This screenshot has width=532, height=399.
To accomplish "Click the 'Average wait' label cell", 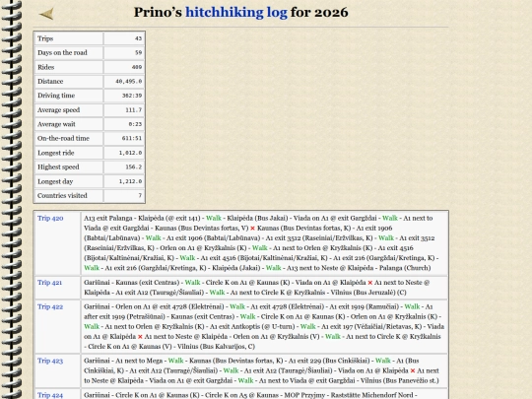I will (69, 124).
